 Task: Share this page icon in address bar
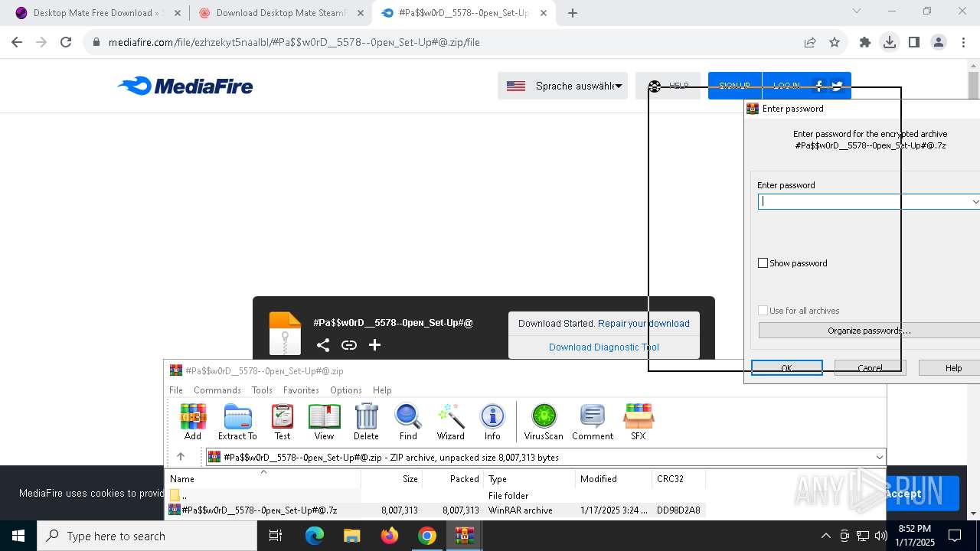pos(810,42)
